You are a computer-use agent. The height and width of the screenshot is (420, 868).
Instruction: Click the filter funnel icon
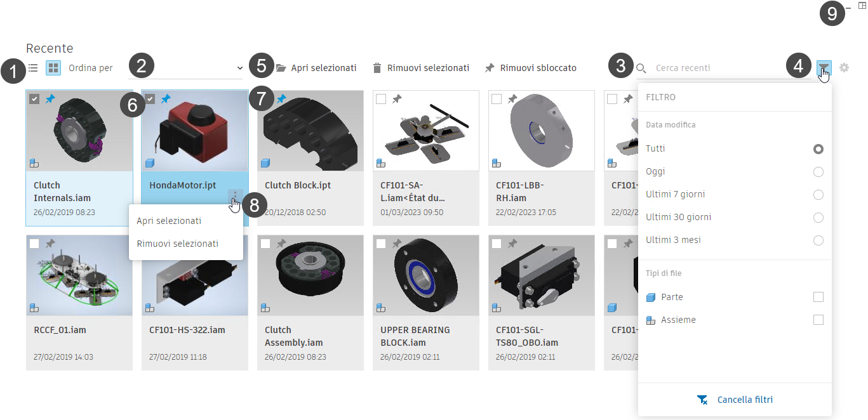pyautogui.click(x=824, y=68)
